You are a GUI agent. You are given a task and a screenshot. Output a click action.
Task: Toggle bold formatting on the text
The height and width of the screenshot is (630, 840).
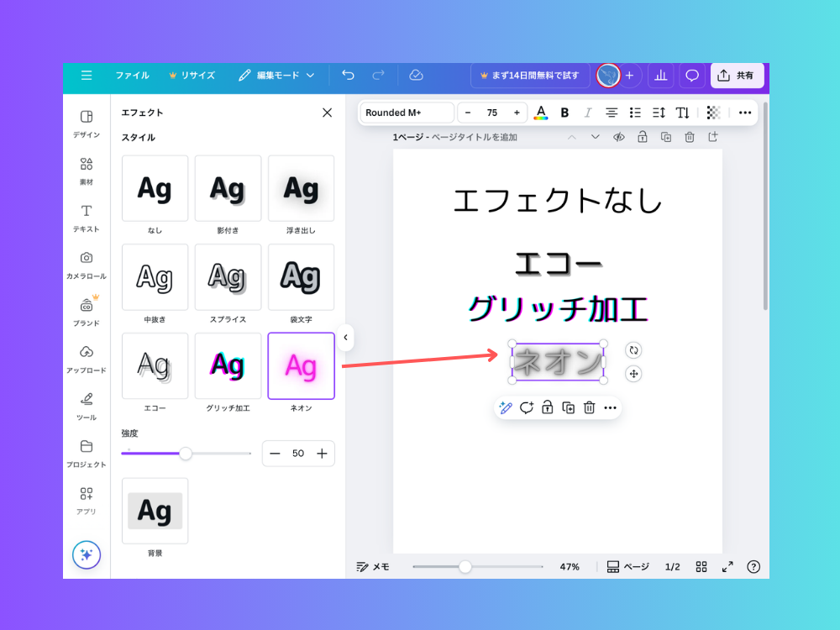point(565,112)
